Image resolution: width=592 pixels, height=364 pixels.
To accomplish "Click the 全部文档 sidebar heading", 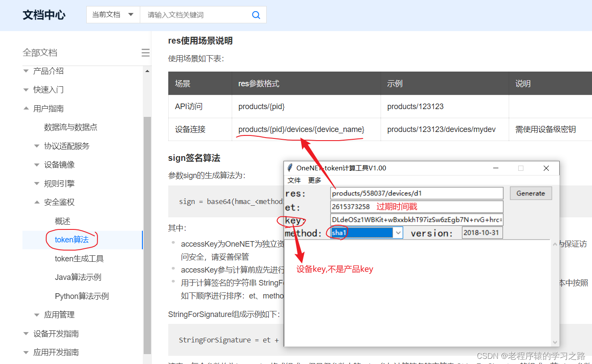I will (x=40, y=53).
